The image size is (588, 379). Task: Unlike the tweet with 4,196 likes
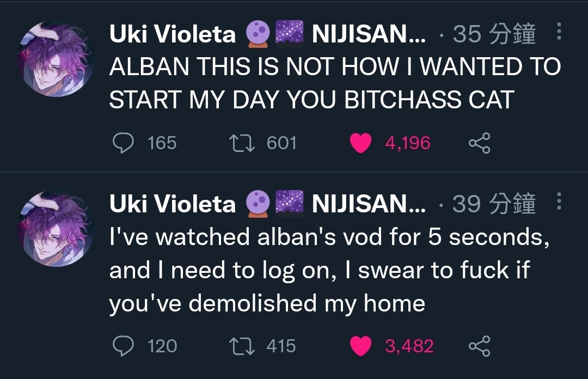point(361,143)
